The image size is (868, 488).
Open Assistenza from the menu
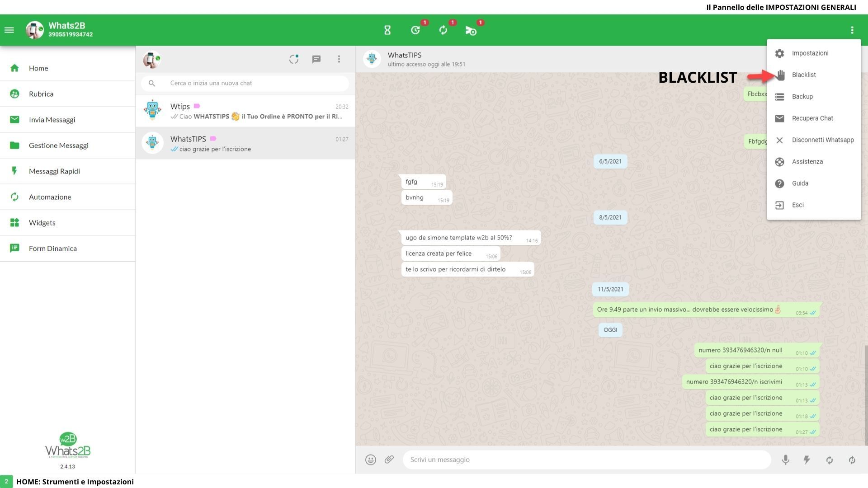(814, 162)
